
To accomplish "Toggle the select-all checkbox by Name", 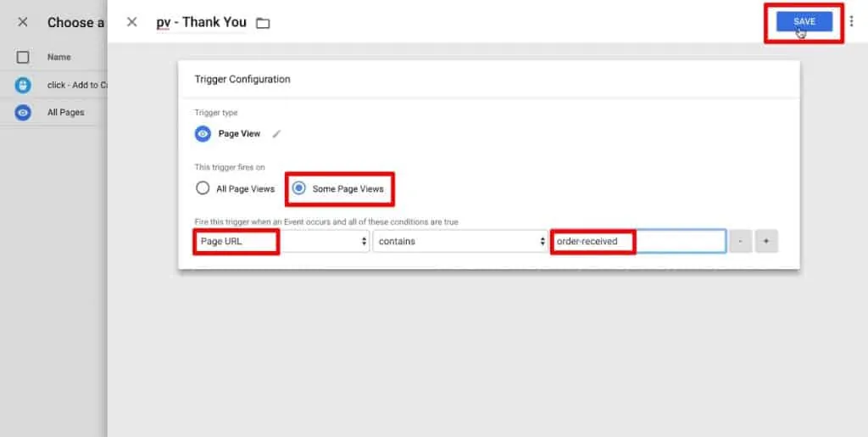I will pos(23,57).
